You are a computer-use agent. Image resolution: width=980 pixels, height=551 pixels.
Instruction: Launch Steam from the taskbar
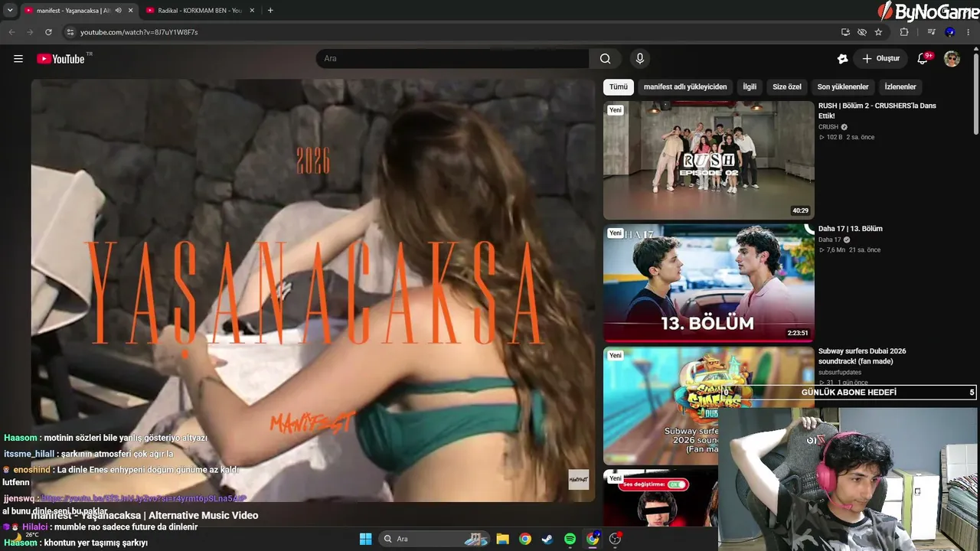(x=547, y=539)
